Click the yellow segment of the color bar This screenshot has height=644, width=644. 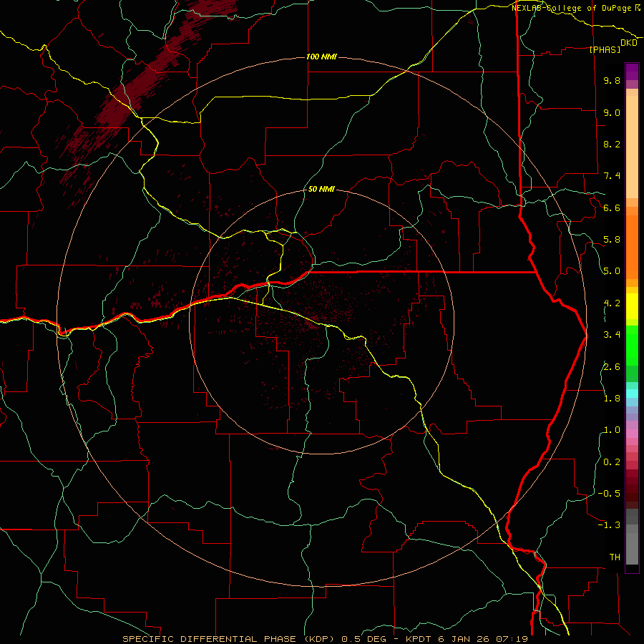[632, 306]
